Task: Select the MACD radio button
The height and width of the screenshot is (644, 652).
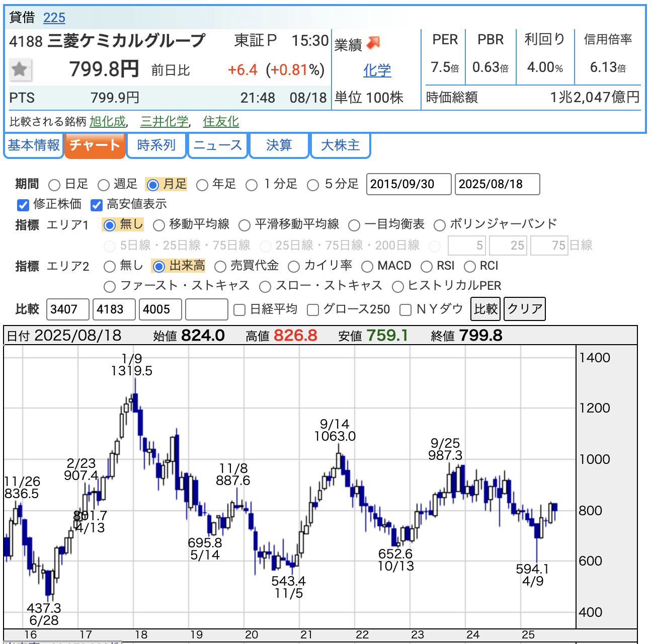Action: click(367, 266)
